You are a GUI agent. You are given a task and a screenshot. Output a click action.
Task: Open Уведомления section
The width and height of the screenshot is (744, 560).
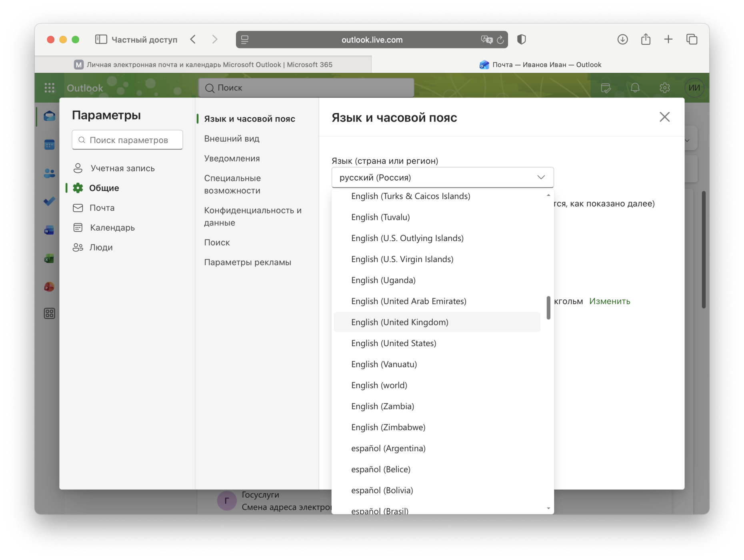pos(232,159)
